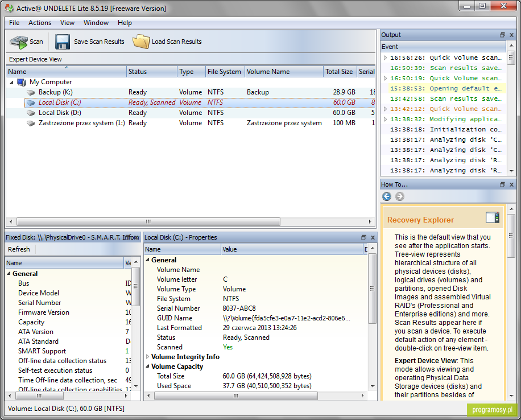Image resolution: width=521 pixels, height=420 pixels.
Task: Expand the 13:42:12 Quick Volume scan event
Action: (385, 109)
